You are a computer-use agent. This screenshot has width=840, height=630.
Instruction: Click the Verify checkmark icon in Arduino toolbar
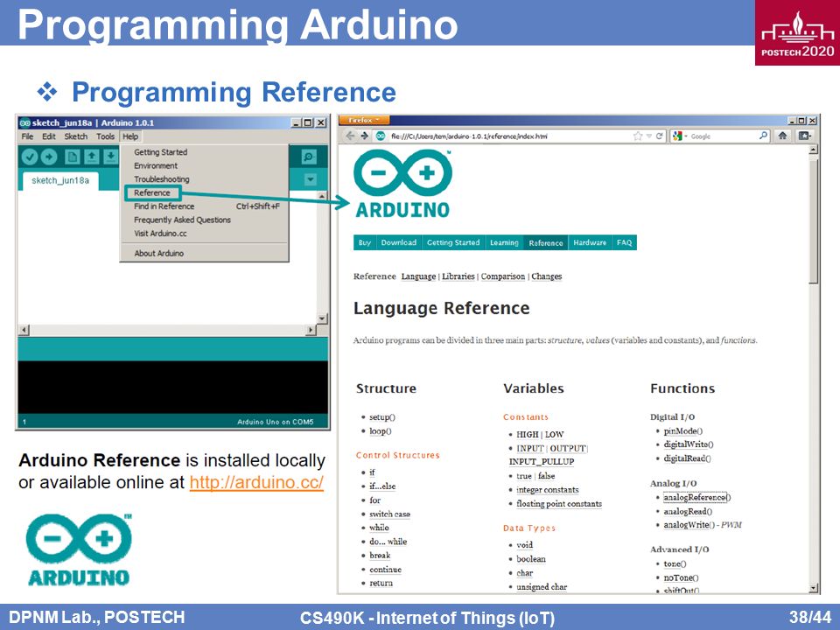(30, 157)
